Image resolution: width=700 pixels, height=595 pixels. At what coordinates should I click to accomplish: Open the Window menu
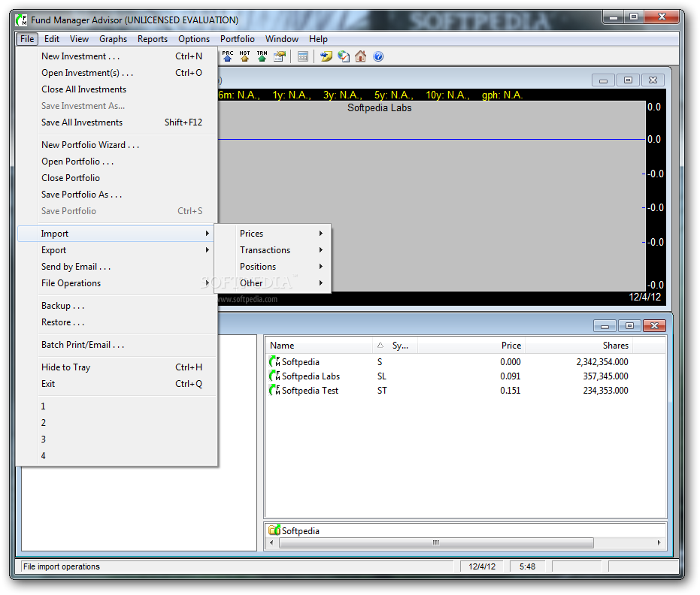click(282, 39)
